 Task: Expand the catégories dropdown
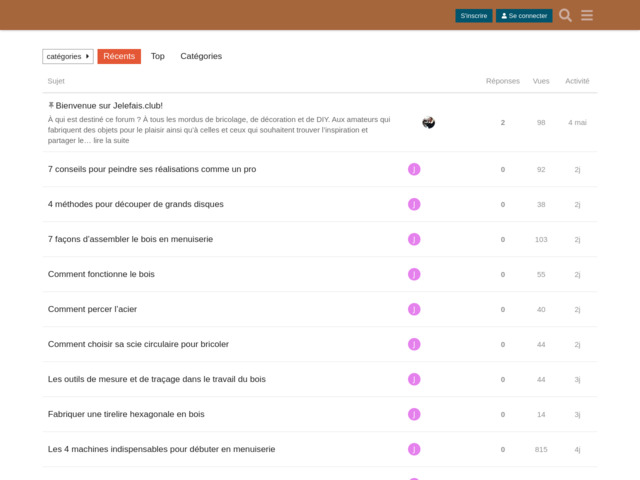[67, 57]
